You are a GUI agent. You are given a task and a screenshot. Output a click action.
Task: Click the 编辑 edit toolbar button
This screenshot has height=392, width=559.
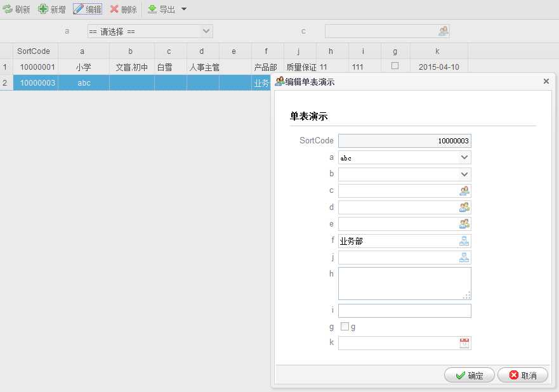(88, 9)
